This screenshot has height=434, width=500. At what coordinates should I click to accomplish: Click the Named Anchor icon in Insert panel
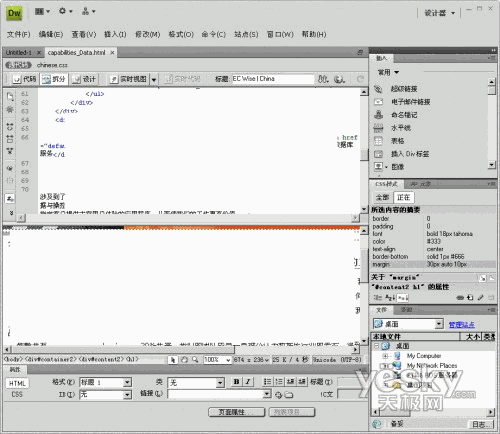(378, 115)
